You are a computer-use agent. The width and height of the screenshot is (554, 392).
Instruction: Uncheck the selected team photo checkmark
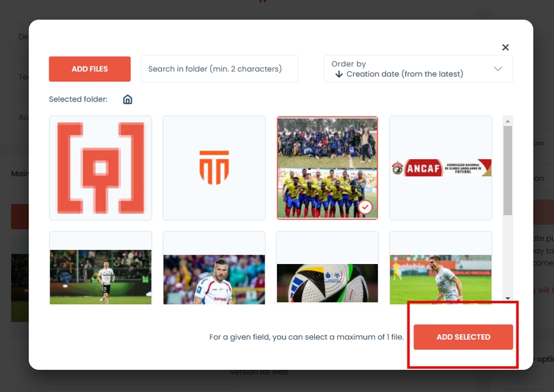tap(366, 207)
